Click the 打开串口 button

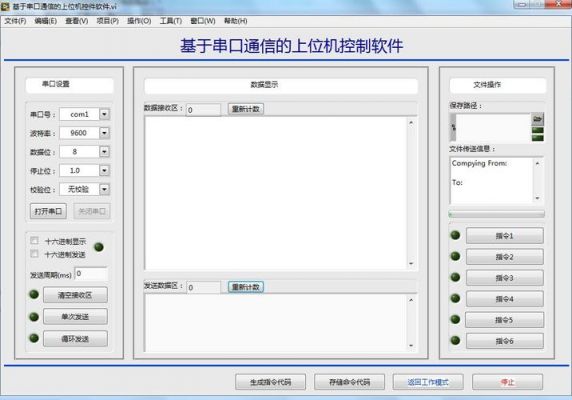click(x=48, y=211)
